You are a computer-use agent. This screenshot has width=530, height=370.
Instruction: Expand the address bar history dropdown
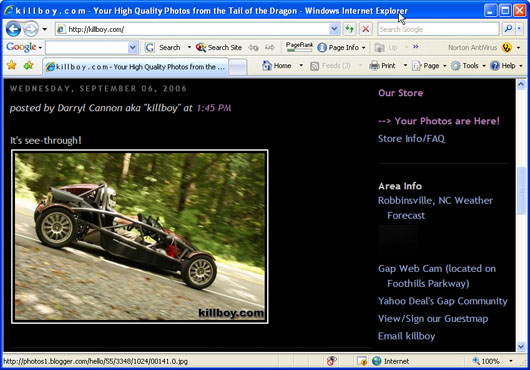tap(334, 29)
